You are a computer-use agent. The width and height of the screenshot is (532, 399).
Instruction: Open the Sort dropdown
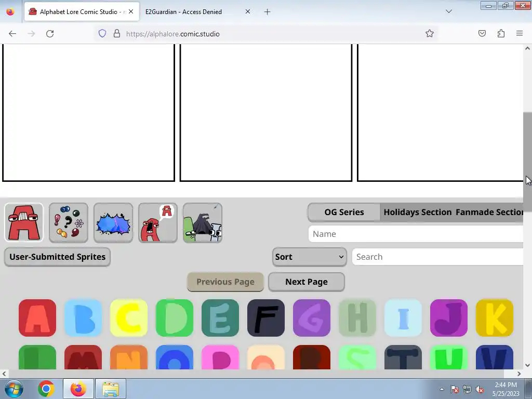tap(310, 257)
